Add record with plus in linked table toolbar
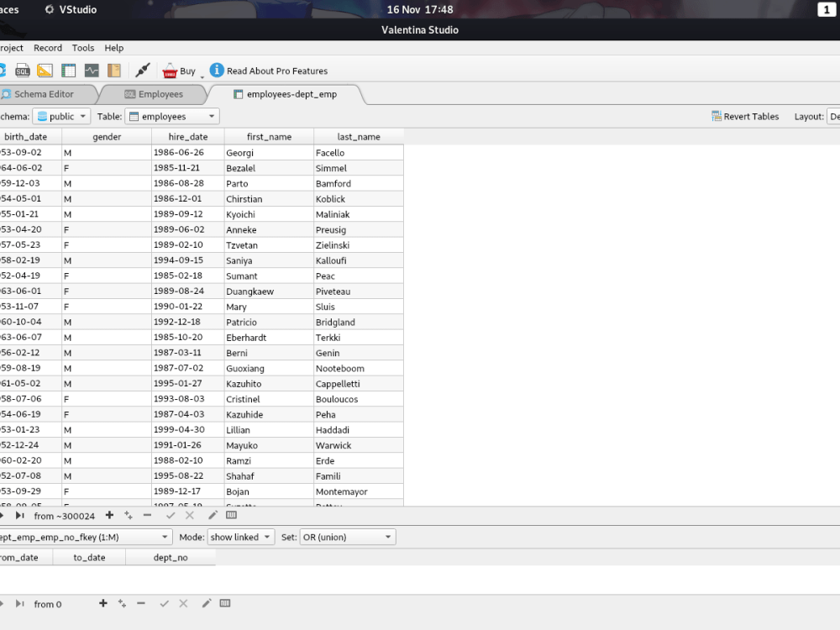The width and height of the screenshot is (840, 630). coord(103,603)
